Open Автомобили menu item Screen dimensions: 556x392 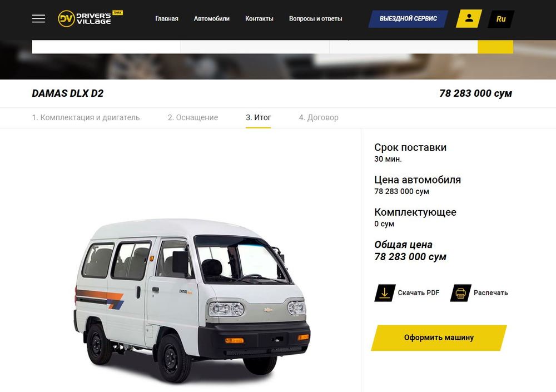pos(212,18)
